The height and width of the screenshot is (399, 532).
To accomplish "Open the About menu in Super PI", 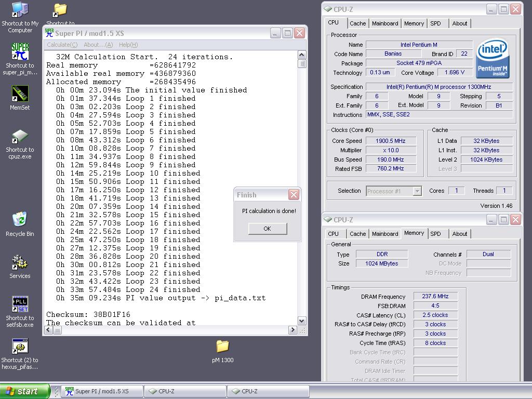I will click(98, 45).
